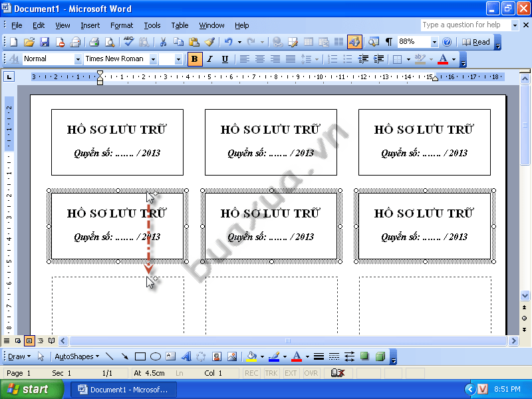532x399 pixels.
Task: Toggle the EXT extend selection indicator
Action: 291,373
